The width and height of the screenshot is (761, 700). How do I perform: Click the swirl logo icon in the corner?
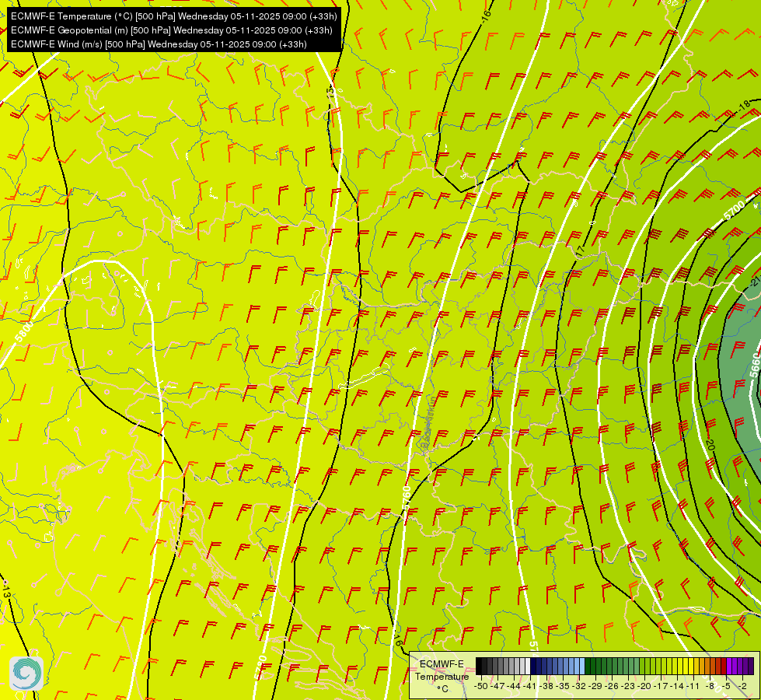(26, 674)
